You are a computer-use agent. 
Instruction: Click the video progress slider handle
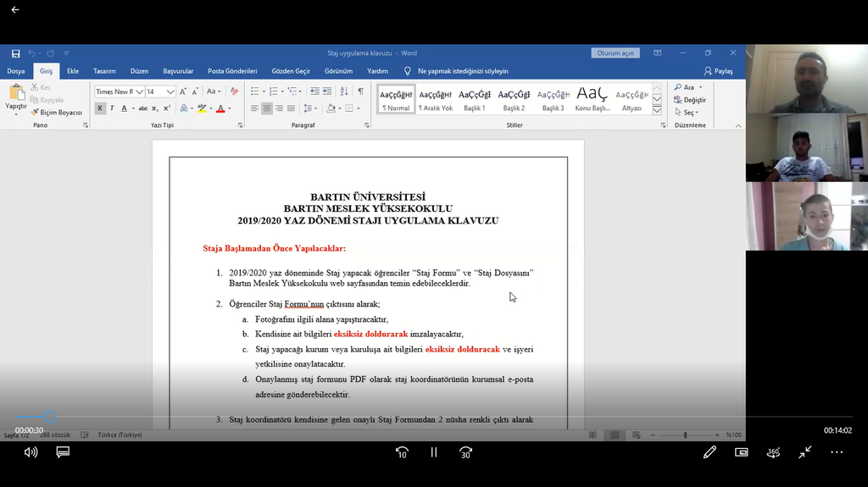tap(50, 417)
